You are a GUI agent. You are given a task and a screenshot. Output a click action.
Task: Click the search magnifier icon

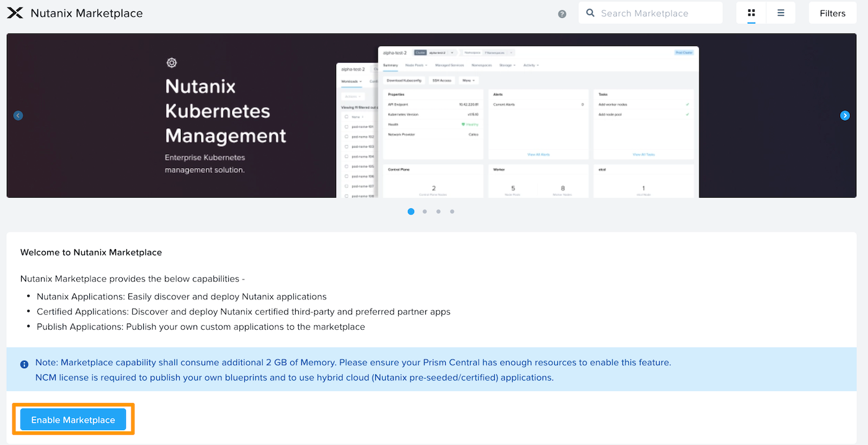click(x=590, y=13)
